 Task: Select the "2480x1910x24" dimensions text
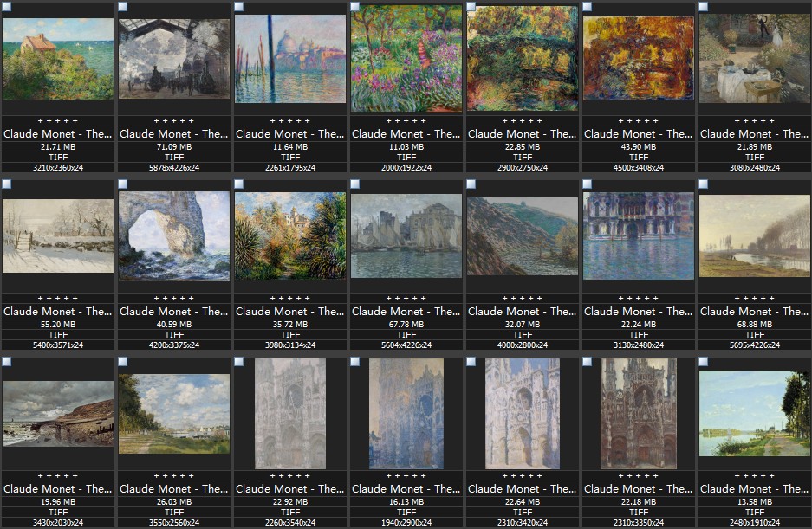(755, 523)
